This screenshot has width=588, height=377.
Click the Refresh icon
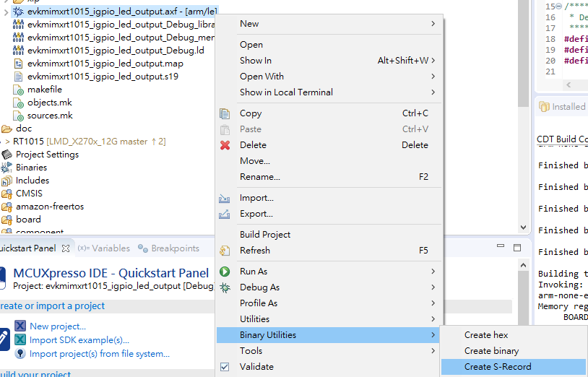[x=225, y=251]
